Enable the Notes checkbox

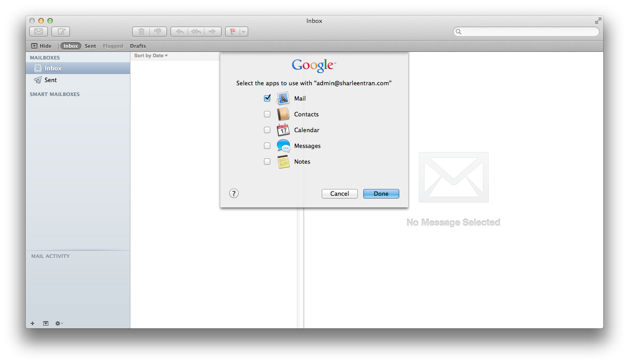267,161
